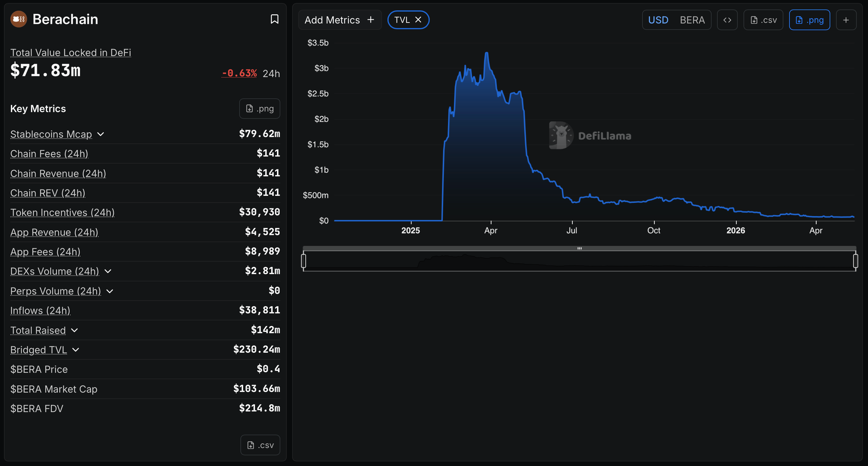Click the $4,525 app revenue value
This screenshot has width=868, height=466.
(x=263, y=232)
